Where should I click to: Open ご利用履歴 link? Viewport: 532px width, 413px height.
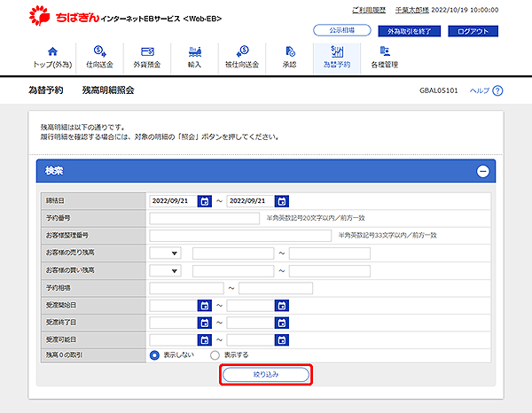click(x=369, y=10)
